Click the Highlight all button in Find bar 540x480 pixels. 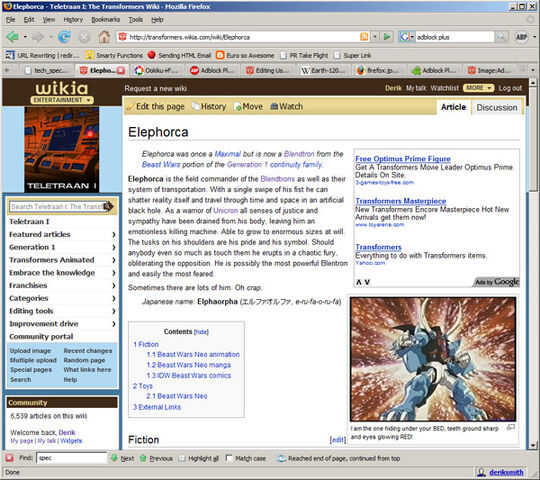click(198, 458)
